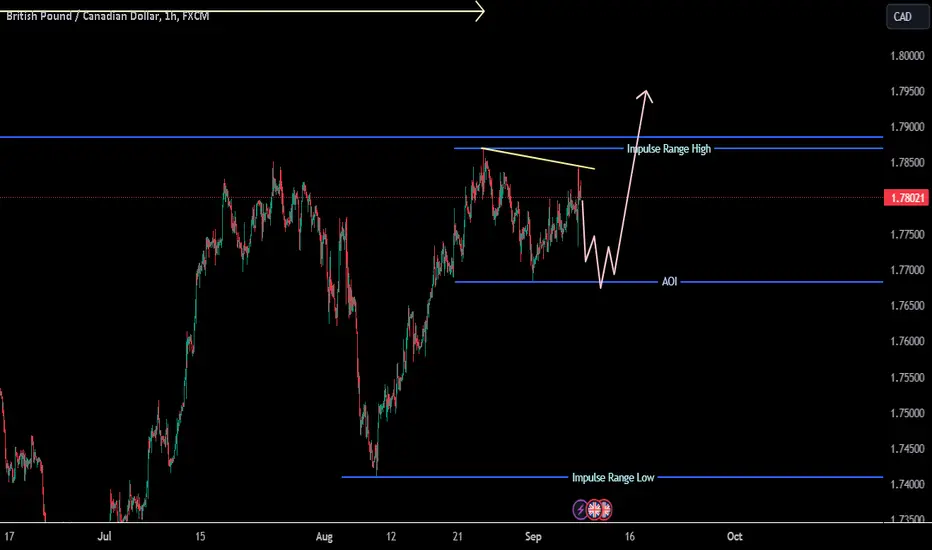Click the Jul date on time axis
The image size is (932, 550).
pos(104,536)
